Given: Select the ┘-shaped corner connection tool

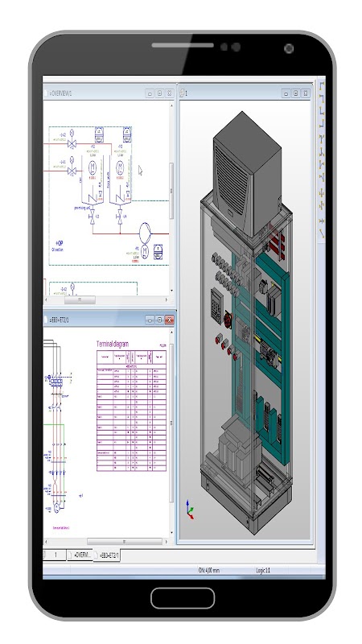Looking at the screenshot, I should pyautogui.click(x=322, y=123).
